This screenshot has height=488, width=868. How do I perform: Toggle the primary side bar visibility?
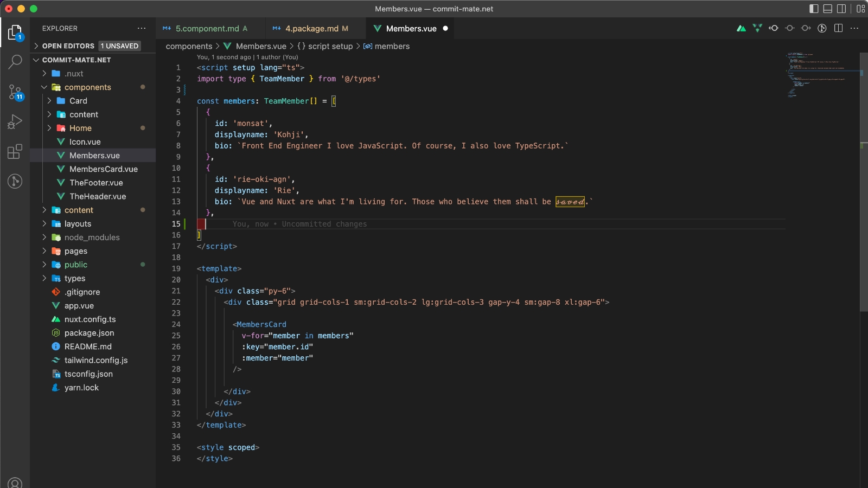pos(814,9)
